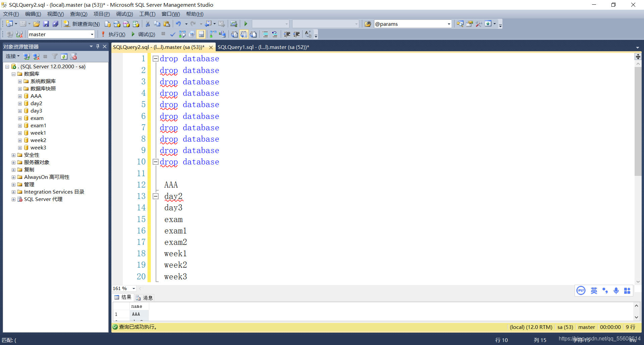Click the Change connection icon
644x345 pixels.
point(19,34)
